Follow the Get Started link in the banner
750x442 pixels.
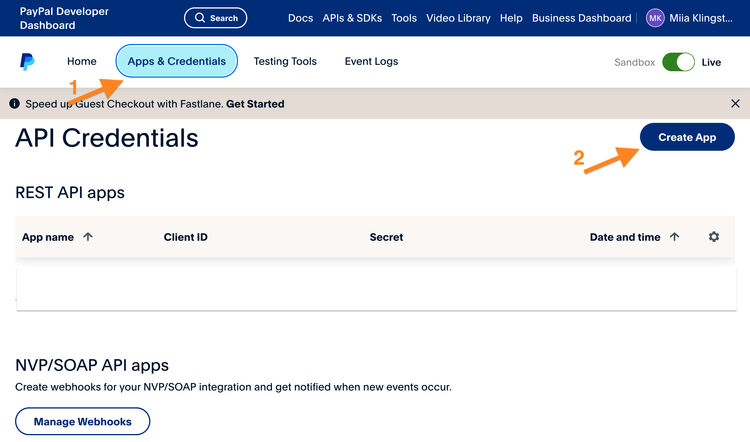click(255, 104)
